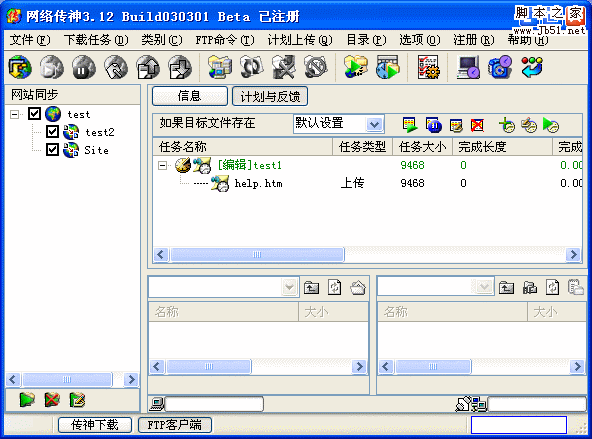This screenshot has width=592, height=439.
Task: Open the 下载任务(D) menu
Action: (x=96, y=40)
